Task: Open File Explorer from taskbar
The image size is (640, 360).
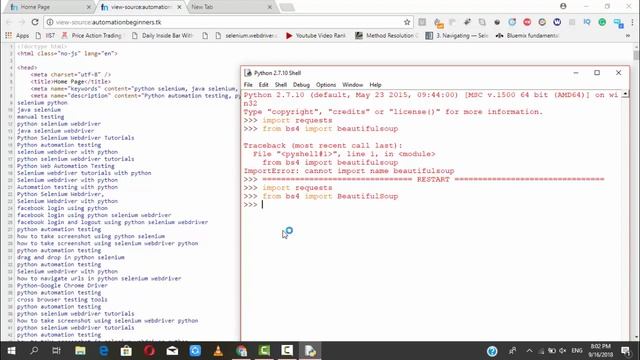Action: [x=80, y=351]
